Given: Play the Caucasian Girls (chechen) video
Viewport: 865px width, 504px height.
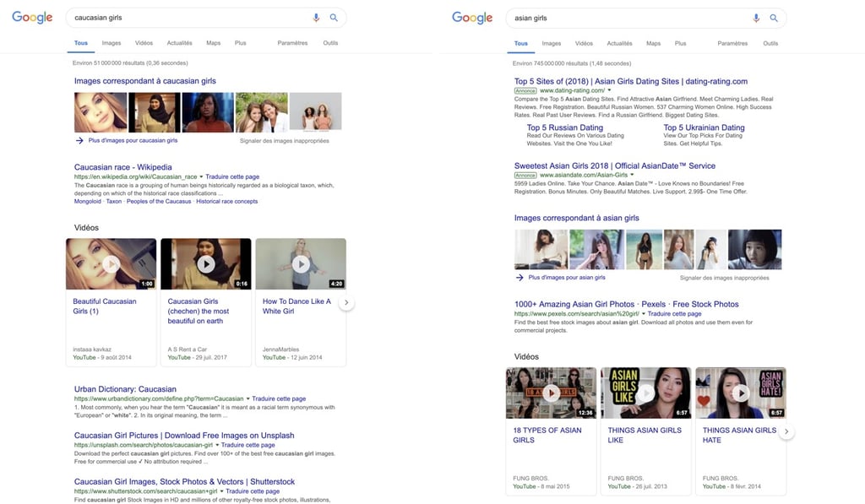Looking at the screenshot, I should tap(206, 264).
